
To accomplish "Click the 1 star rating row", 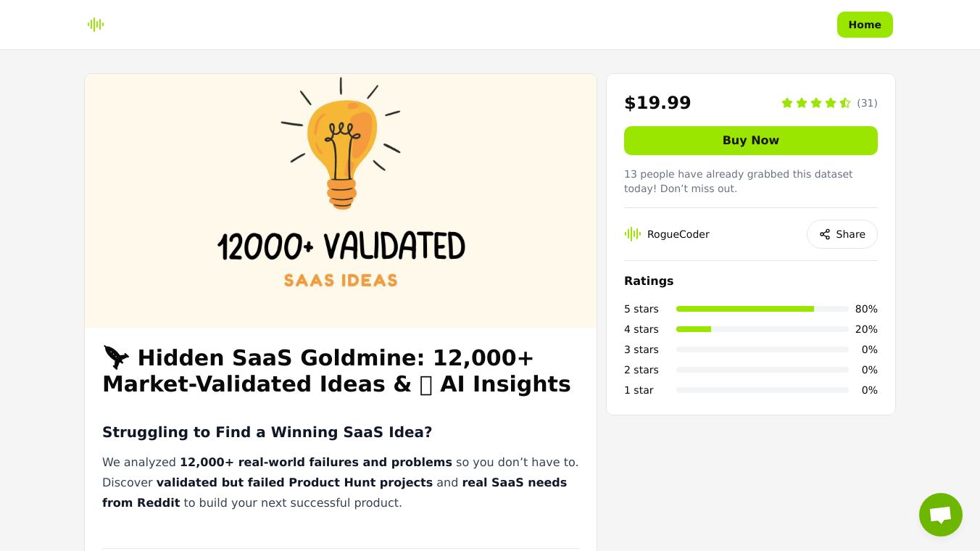I will point(750,390).
